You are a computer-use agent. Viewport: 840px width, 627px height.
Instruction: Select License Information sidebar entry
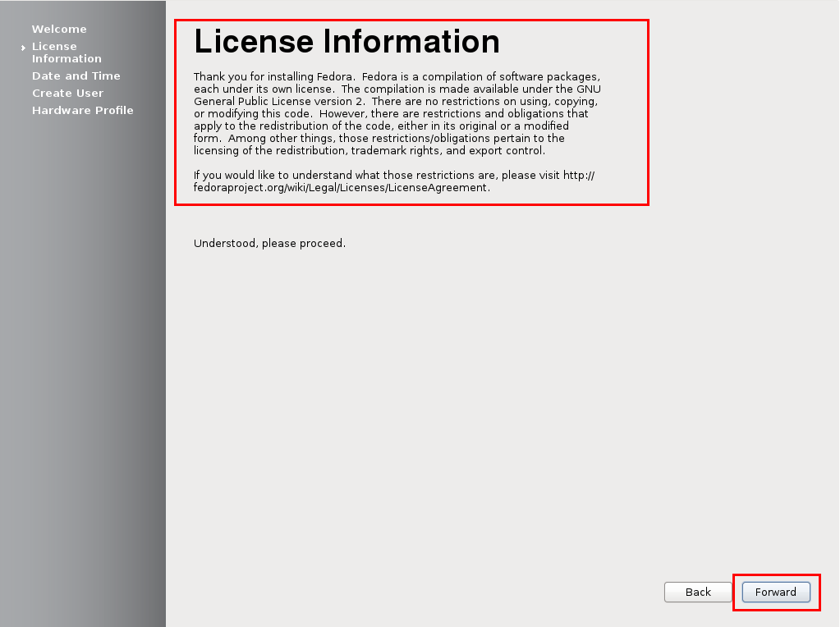point(67,53)
